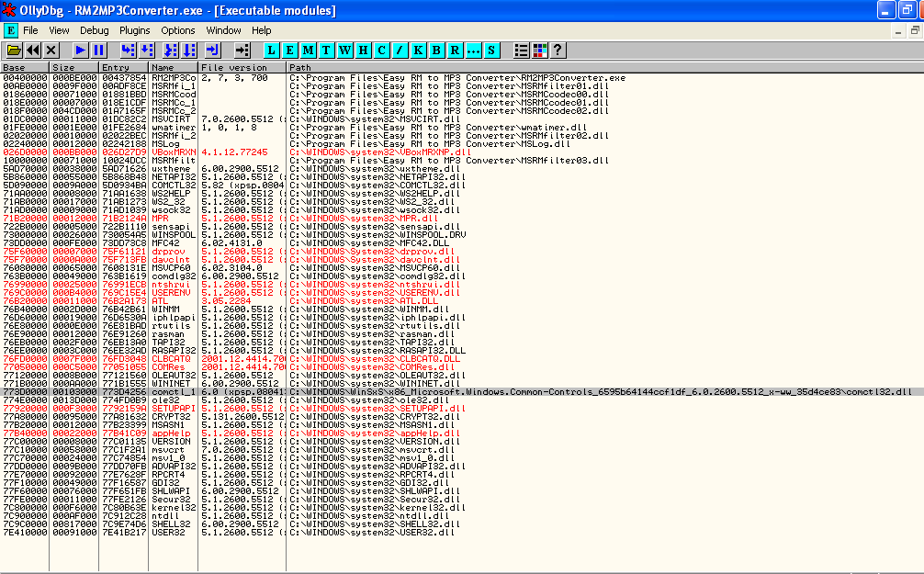Image resolution: width=924 pixels, height=574 pixels.
Task: Click the green E icon beside File
Action: 10,30
